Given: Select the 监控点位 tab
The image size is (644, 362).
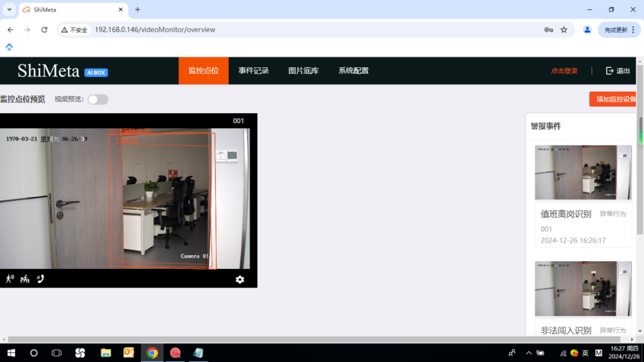Looking at the screenshot, I should [x=203, y=71].
